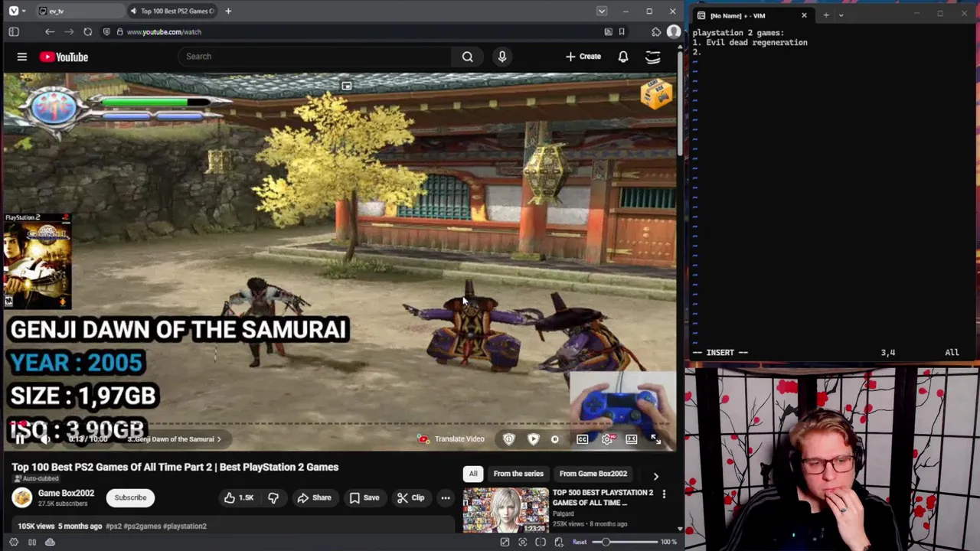Like the video with 1.5K likes
980x551 pixels.
239,497
